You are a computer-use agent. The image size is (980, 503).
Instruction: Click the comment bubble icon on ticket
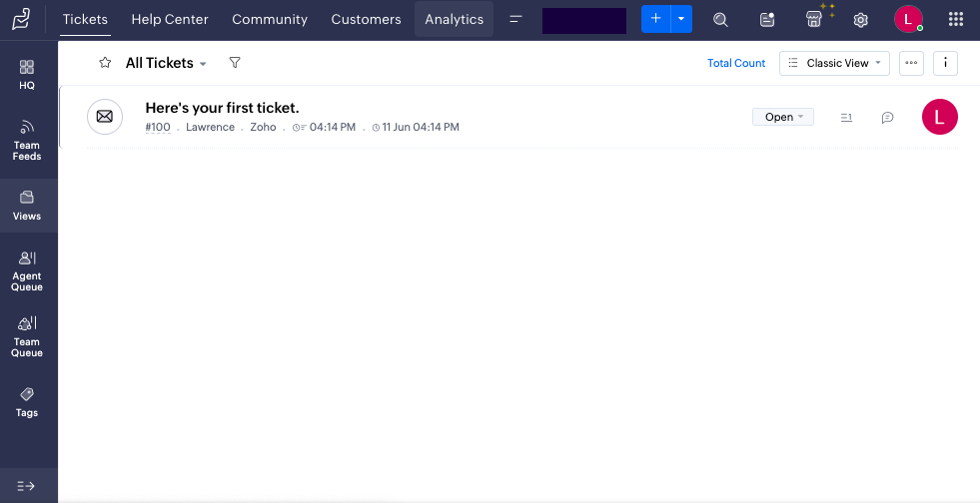887,118
